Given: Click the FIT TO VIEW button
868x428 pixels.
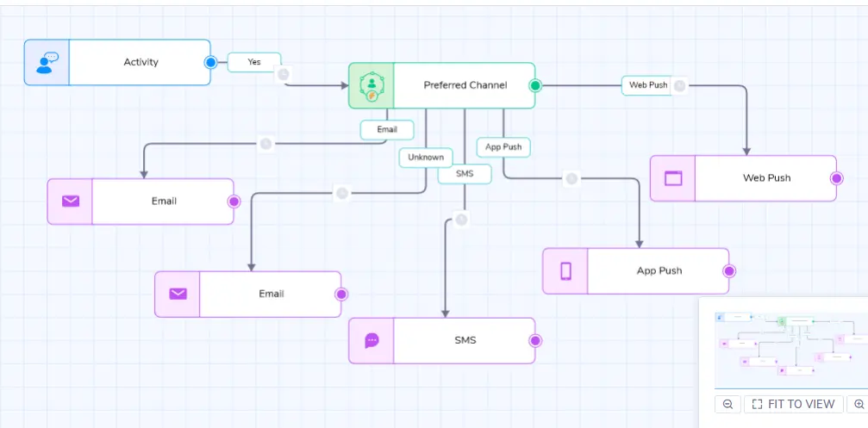Looking at the screenshot, I should tap(794, 404).
